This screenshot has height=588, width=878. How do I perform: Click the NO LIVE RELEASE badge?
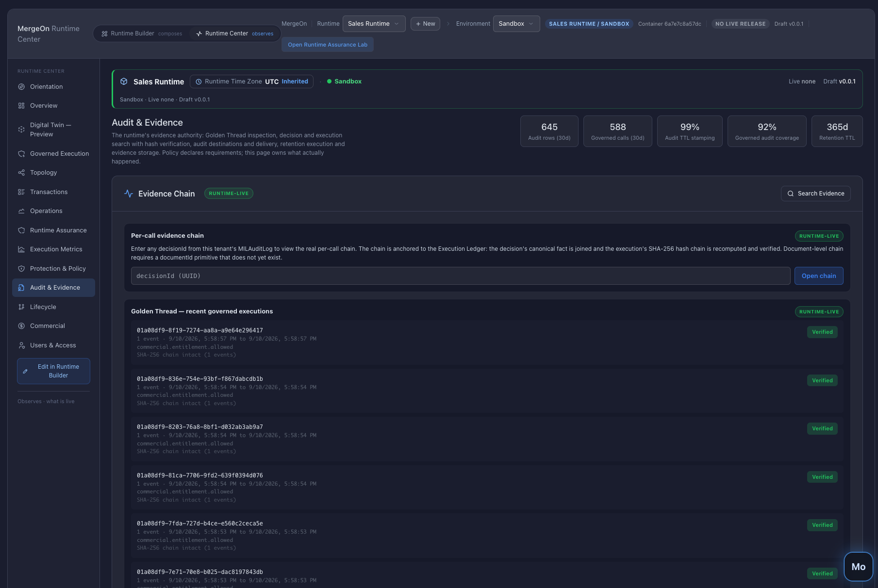[740, 24]
